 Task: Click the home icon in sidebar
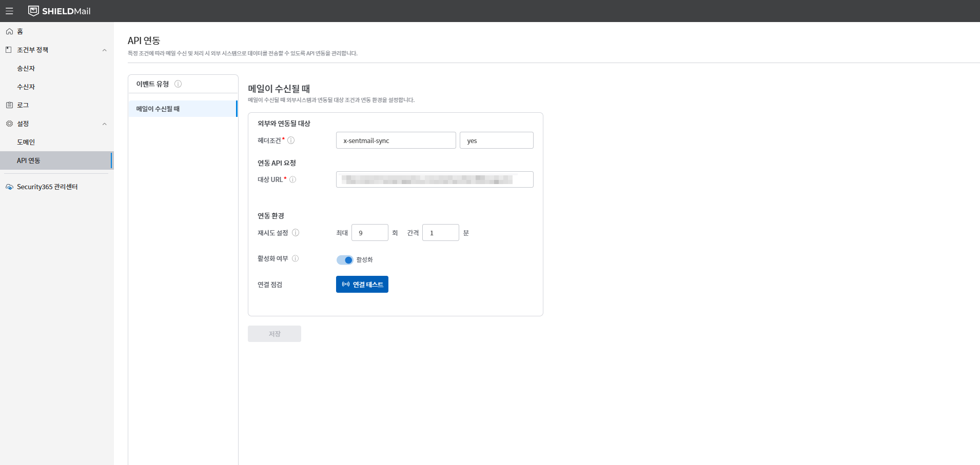coord(9,31)
